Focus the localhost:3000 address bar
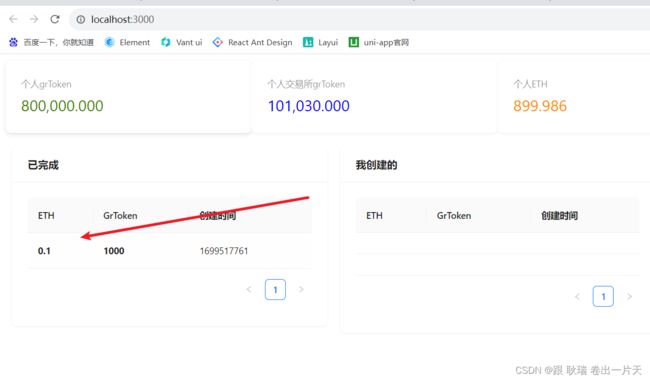Viewport: 650px width, 380px height. pos(360,19)
